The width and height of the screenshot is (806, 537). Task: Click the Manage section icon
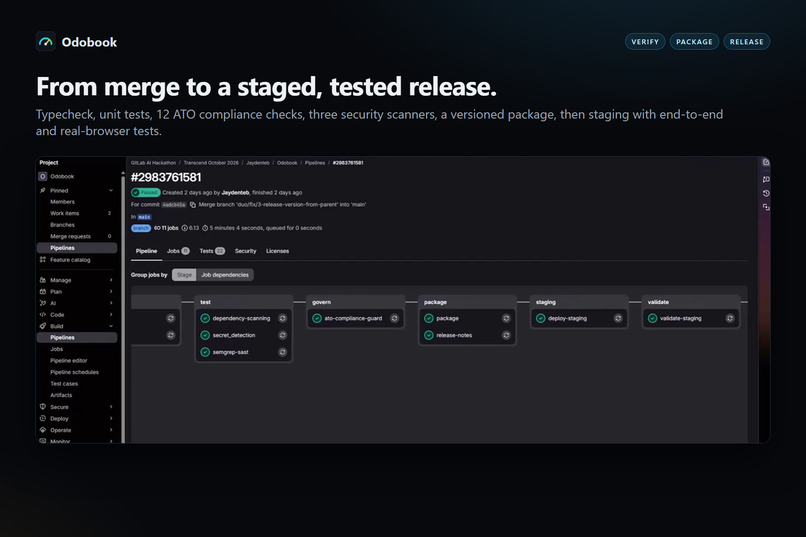point(43,280)
